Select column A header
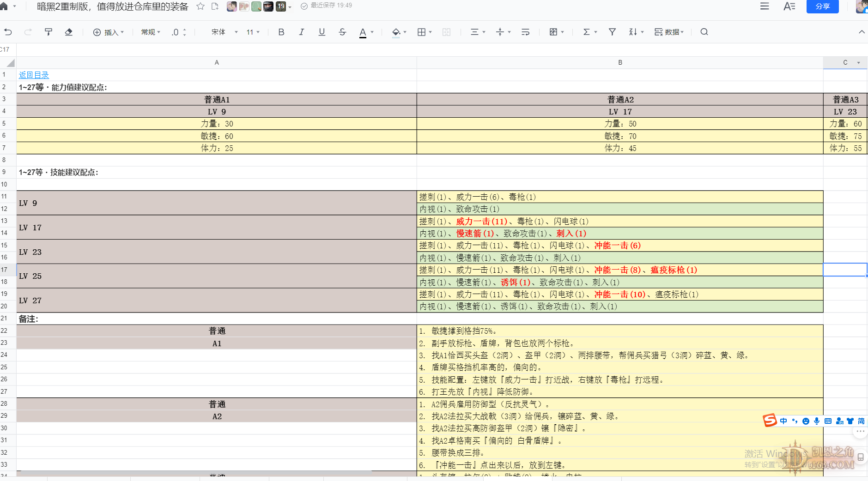The width and height of the screenshot is (868, 481). [217, 62]
